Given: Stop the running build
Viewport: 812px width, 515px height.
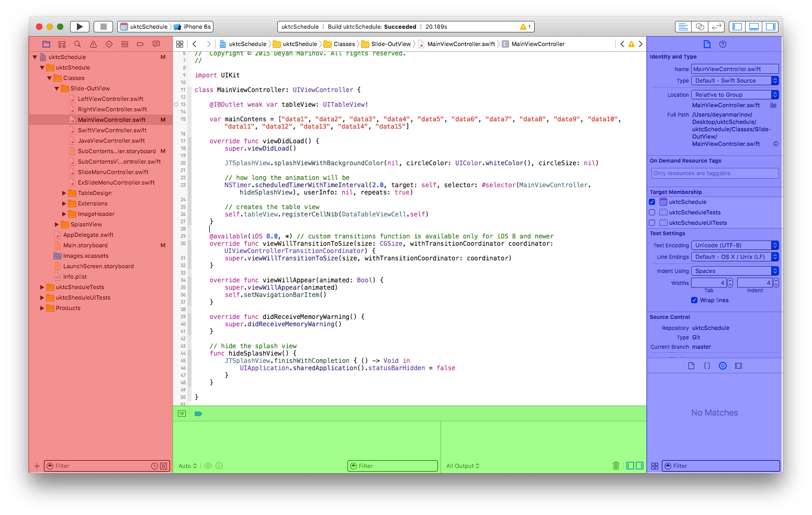Looking at the screenshot, I should (104, 27).
